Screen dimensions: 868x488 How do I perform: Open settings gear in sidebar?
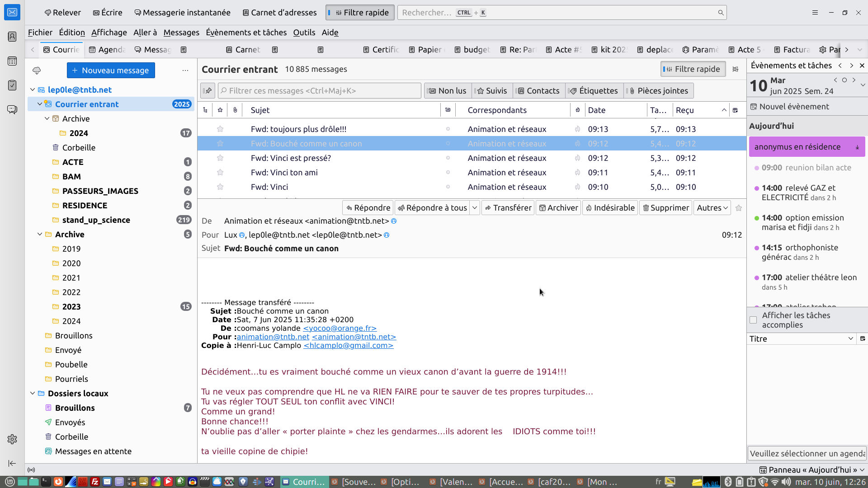click(12, 439)
